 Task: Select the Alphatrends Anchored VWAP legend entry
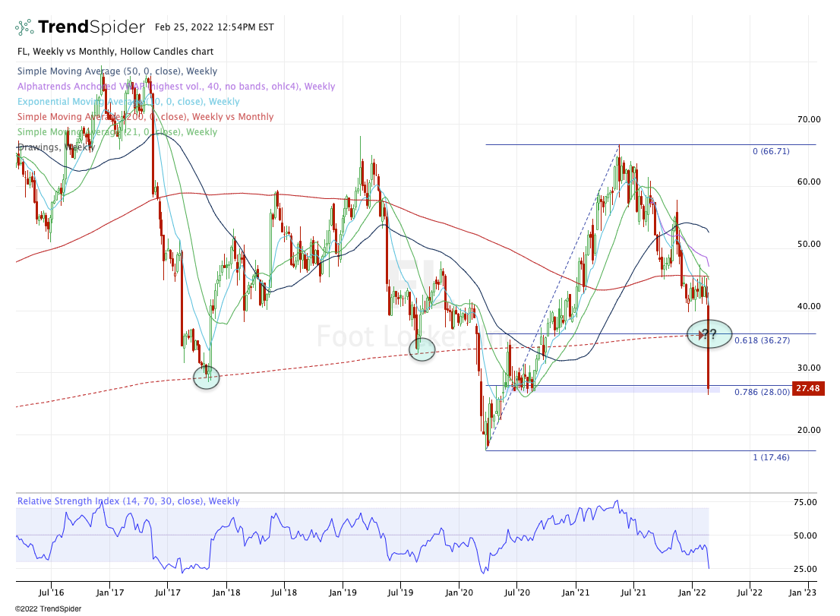[x=176, y=87]
